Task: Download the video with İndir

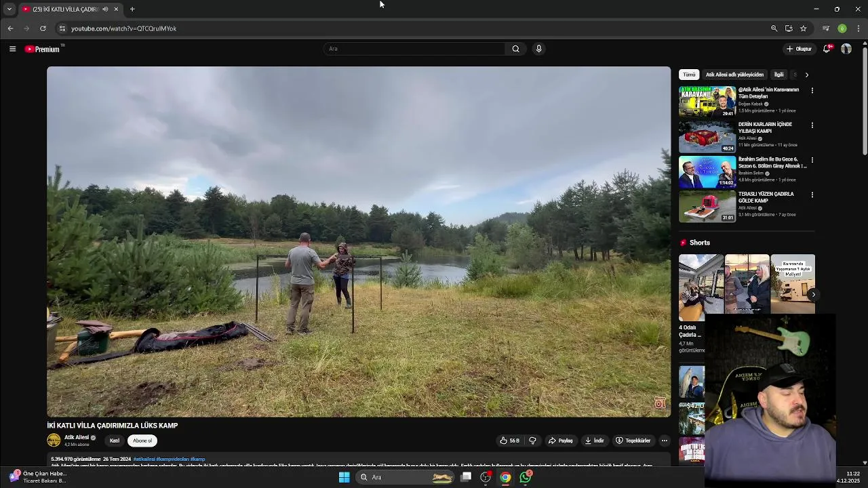Action: point(594,441)
